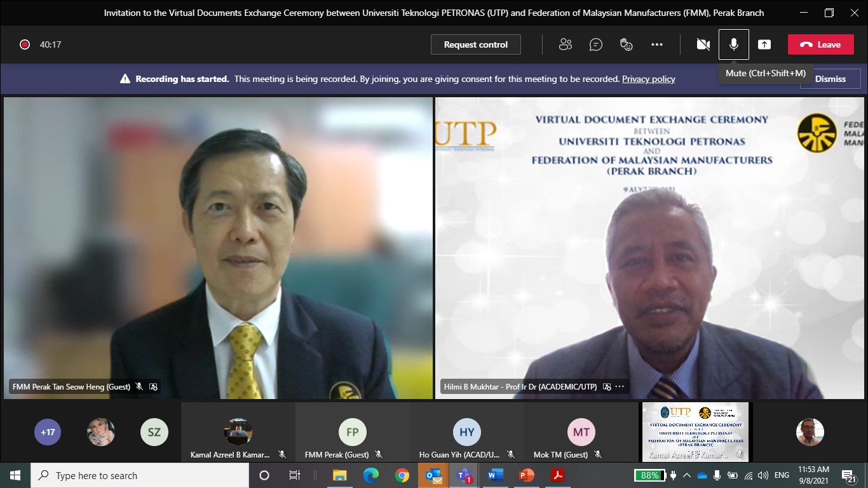The height and width of the screenshot is (488, 868).
Task: Click the meeting timer 40:17
Action: (50, 44)
